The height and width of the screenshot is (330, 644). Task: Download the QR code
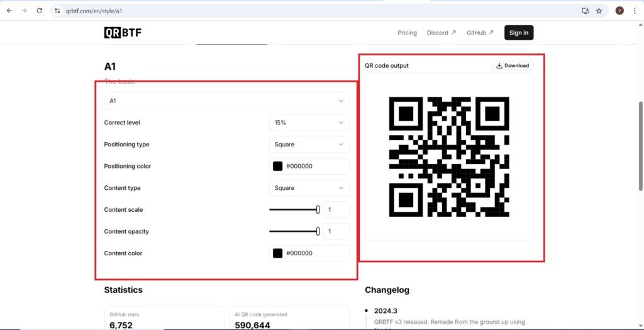pyautogui.click(x=513, y=65)
